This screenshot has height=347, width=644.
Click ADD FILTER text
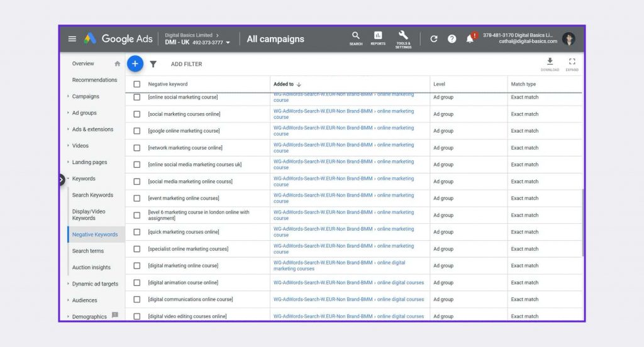[186, 64]
